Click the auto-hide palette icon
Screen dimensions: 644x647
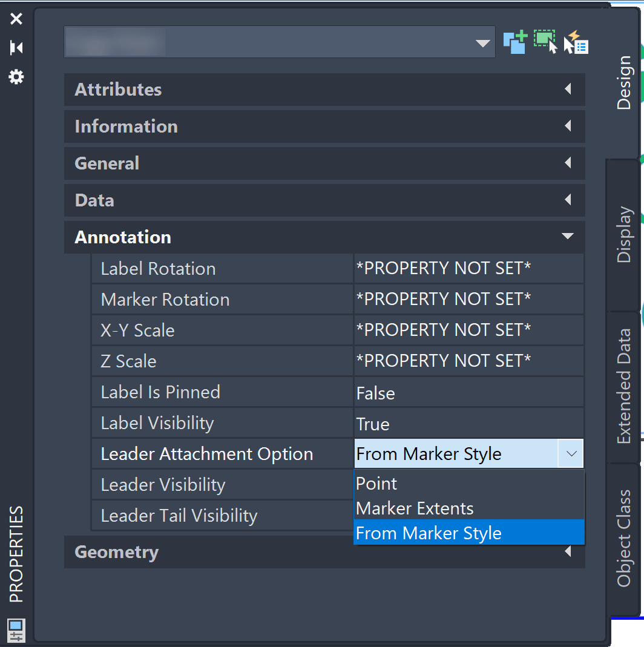[16, 47]
